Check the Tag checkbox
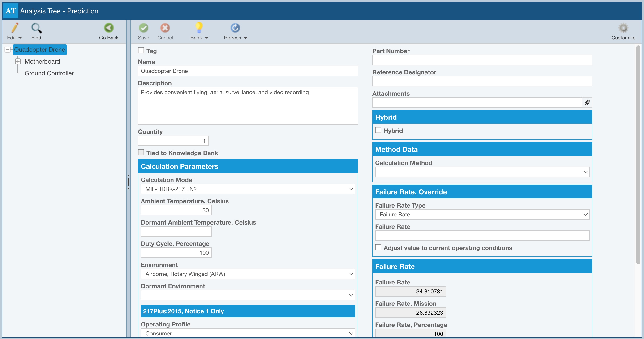The width and height of the screenshot is (644, 339). point(141,51)
